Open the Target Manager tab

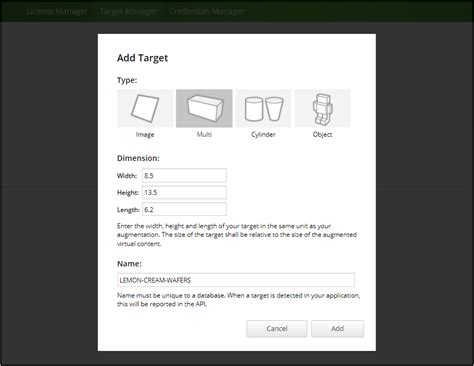pos(128,11)
